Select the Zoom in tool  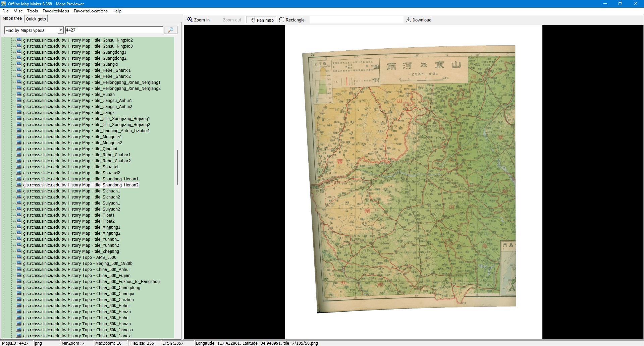pyautogui.click(x=199, y=20)
